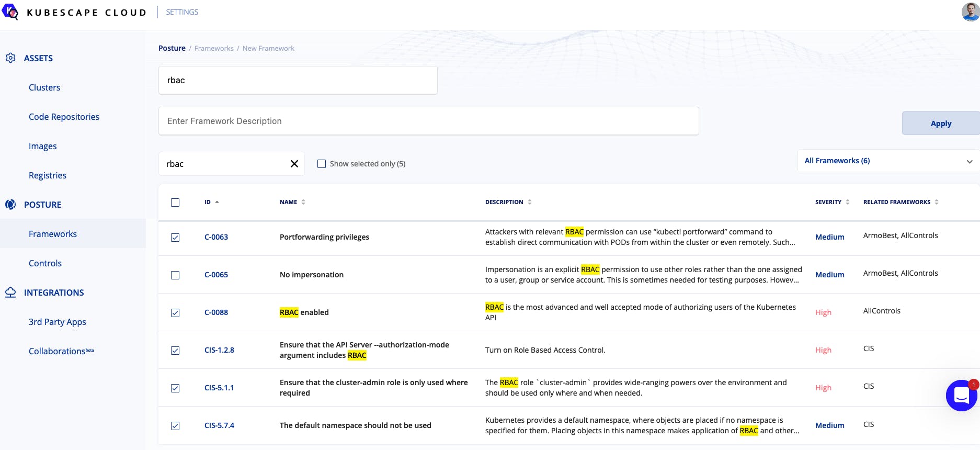Open Controls in the sidebar
The height and width of the screenshot is (450, 980).
(45, 263)
